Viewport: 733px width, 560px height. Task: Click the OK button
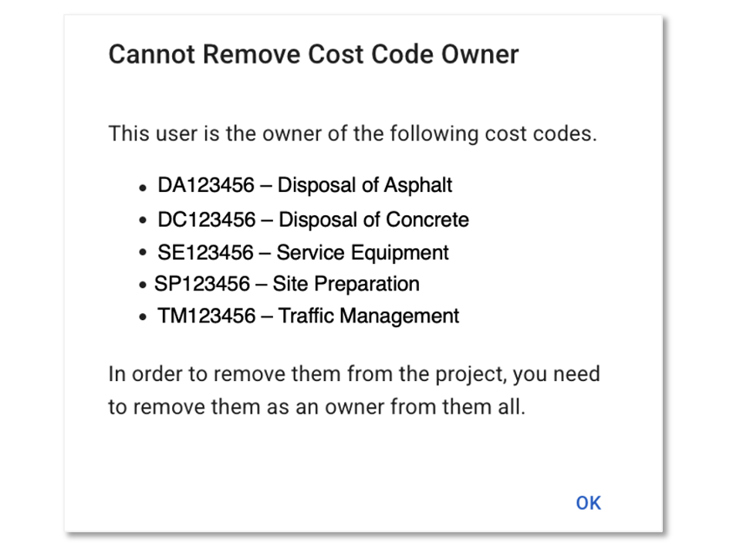[x=588, y=503]
